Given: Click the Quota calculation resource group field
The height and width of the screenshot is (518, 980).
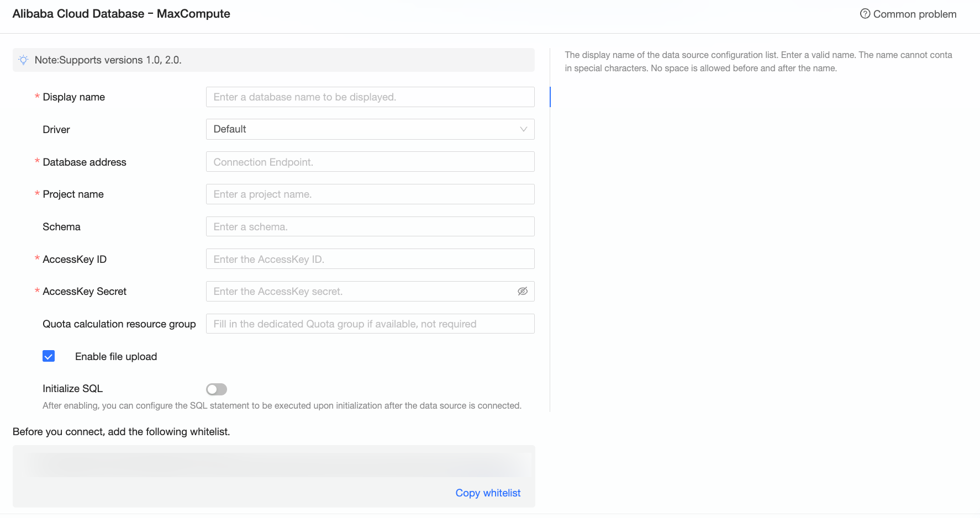Looking at the screenshot, I should click(x=370, y=324).
